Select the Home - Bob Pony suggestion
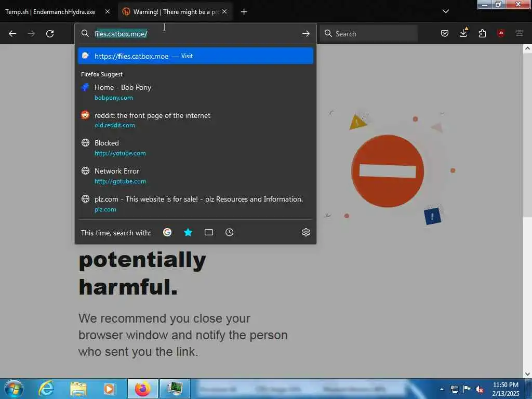Image resolution: width=532 pixels, height=399 pixels. click(x=195, y=92)
